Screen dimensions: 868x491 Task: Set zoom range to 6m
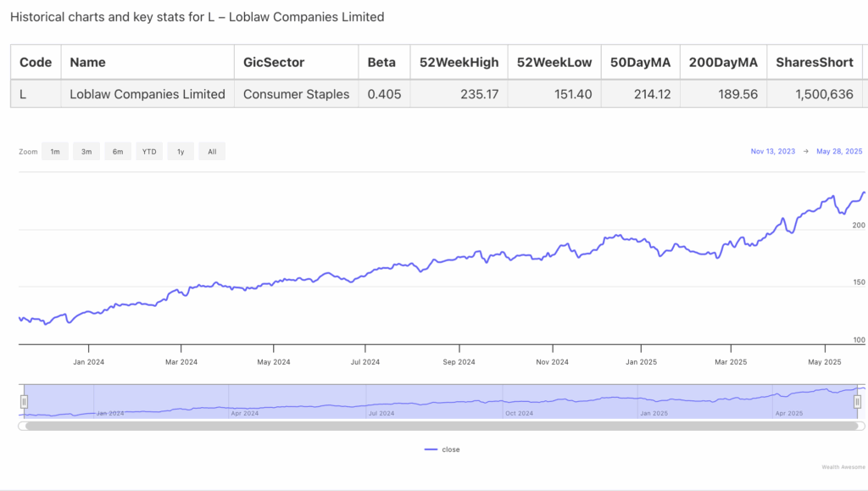(x=118, y=151)
